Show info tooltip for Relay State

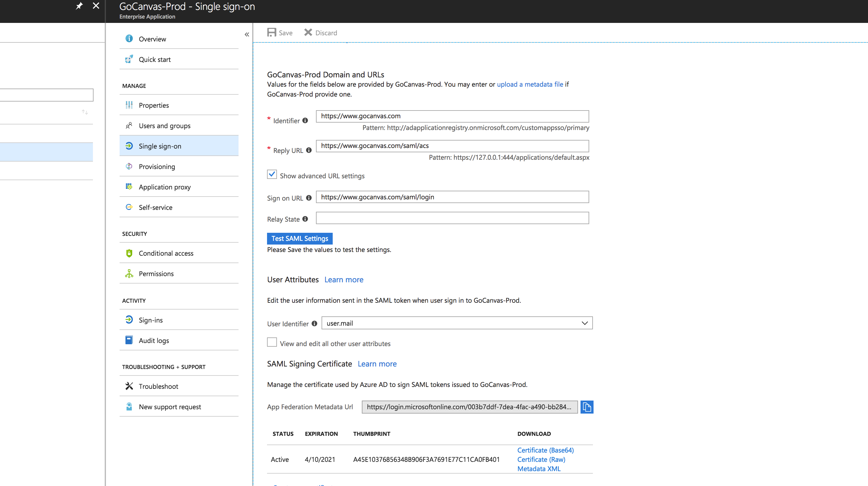pos(305,219)
